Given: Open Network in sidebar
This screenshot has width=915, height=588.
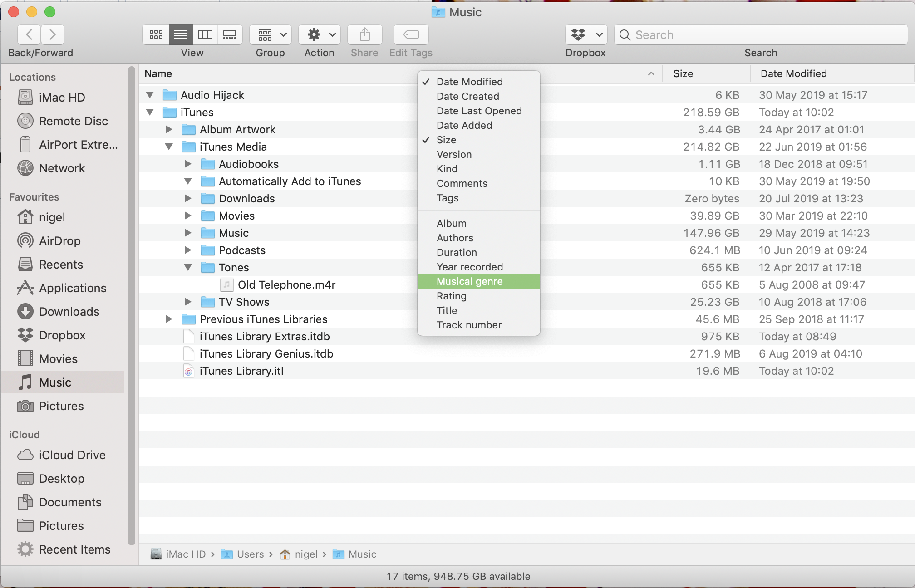Looking at the screenshot, I should coord(62,168).
